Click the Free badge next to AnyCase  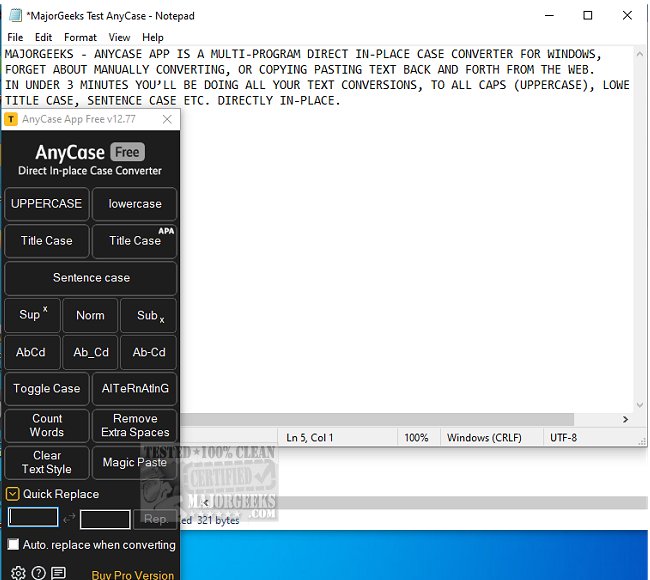pos(127,152)
